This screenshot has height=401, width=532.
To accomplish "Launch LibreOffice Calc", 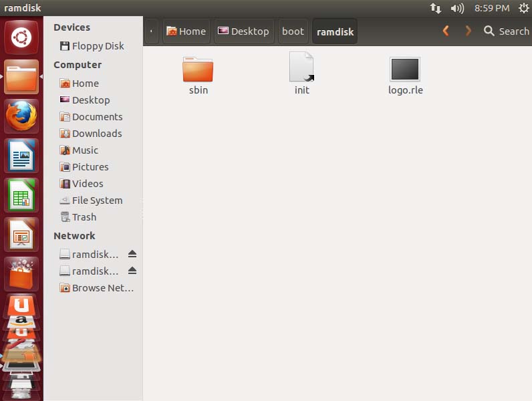I will 21,195.
